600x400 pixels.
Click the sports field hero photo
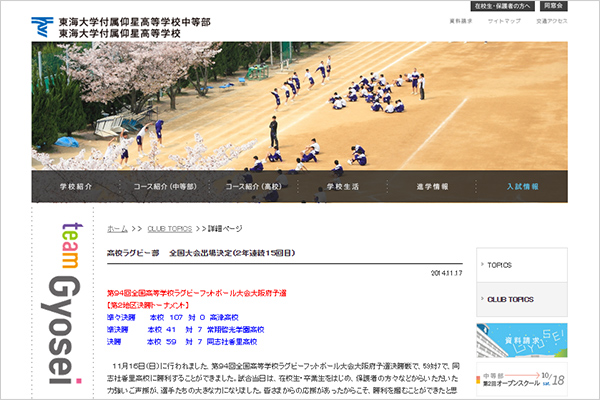pyautogui.click(x=300, y=105)
